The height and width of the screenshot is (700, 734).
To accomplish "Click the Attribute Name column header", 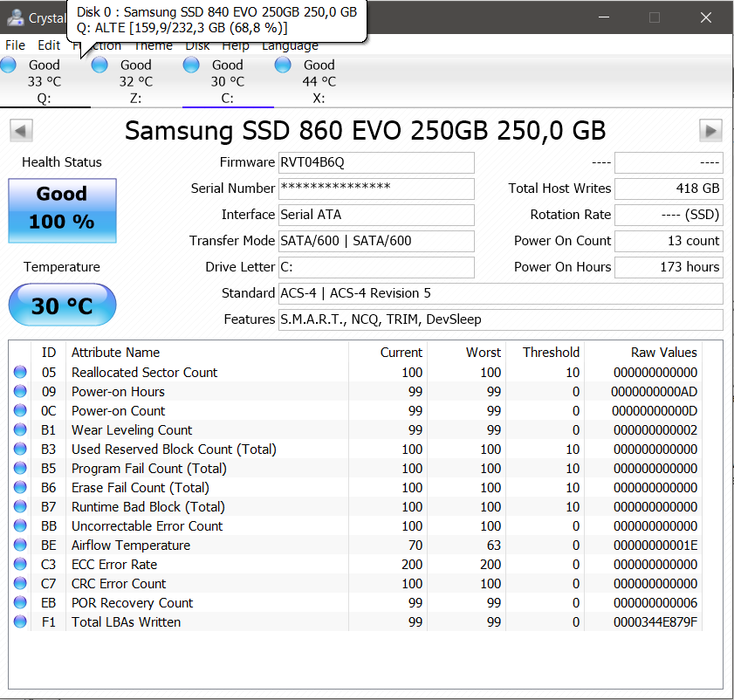I will 115,353.
